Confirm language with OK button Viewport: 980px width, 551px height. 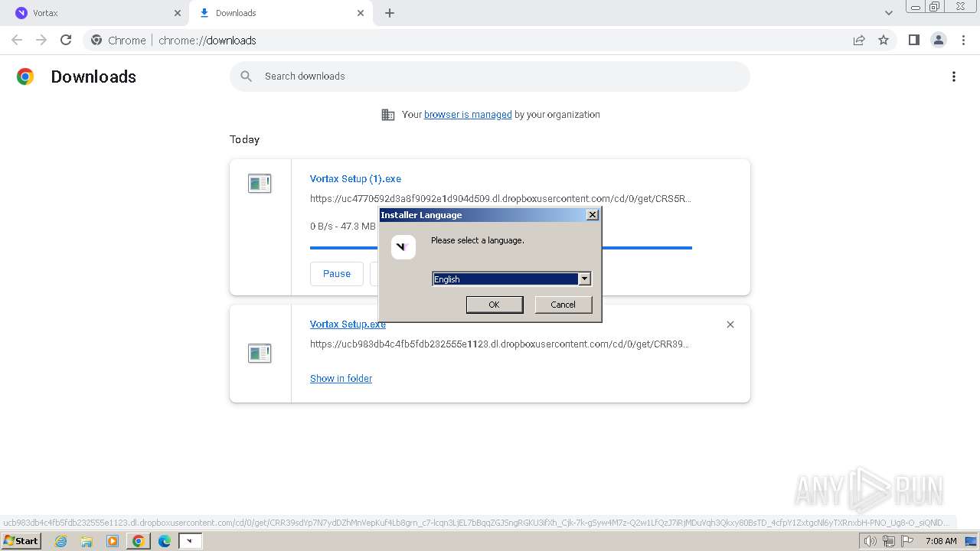pyautogui.click(x=495, y=305)
